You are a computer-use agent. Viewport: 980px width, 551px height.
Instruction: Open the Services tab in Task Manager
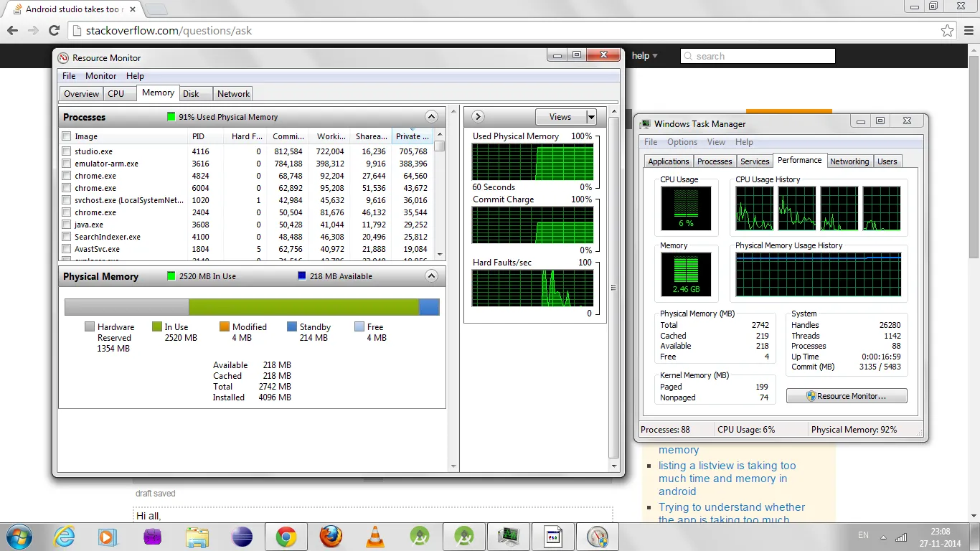coord(755,161)
